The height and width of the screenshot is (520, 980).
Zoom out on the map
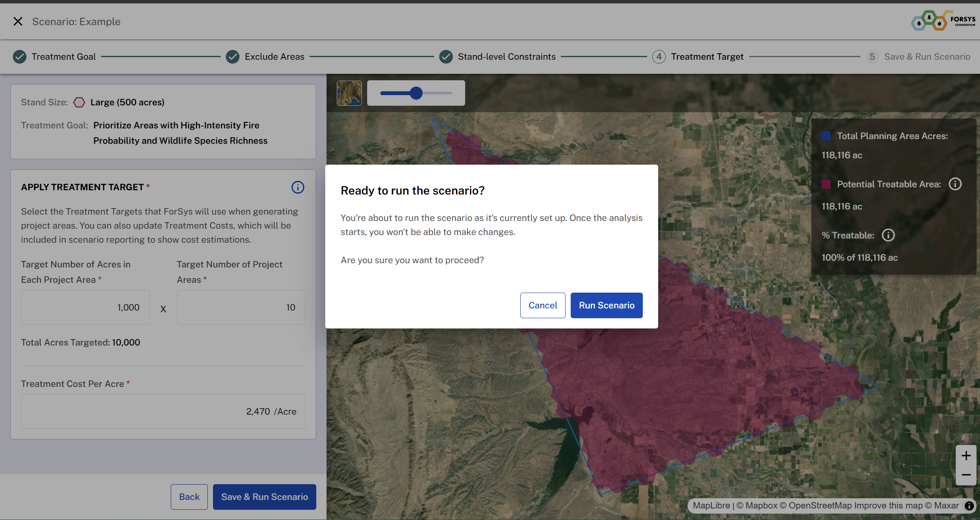[966, 475]
